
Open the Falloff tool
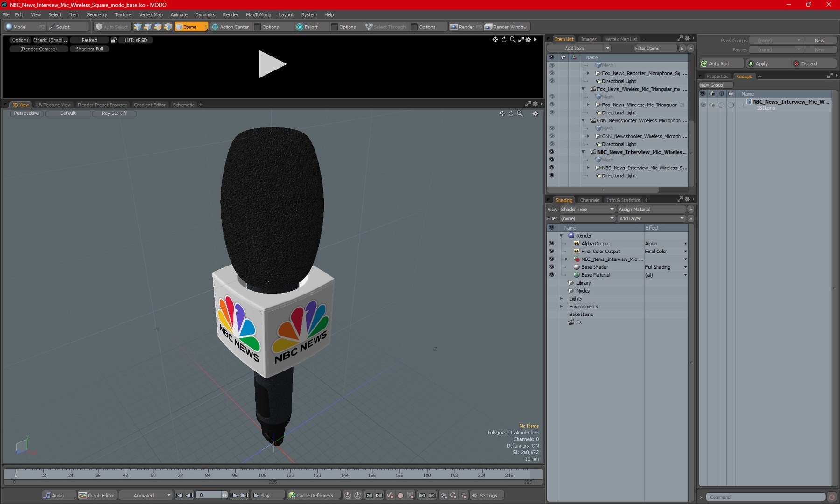pyautogui.click(x=308, y=27)
